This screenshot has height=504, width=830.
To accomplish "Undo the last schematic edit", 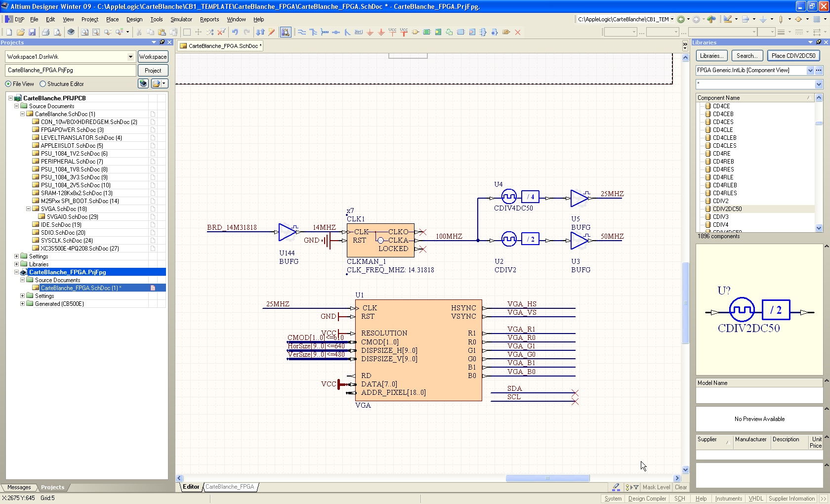I will (235, 32).
